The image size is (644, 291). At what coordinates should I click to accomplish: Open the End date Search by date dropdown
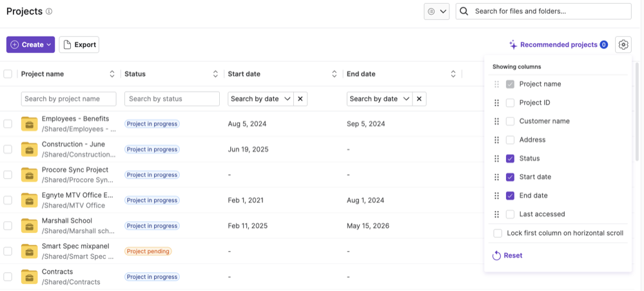[x=380, y=99]
